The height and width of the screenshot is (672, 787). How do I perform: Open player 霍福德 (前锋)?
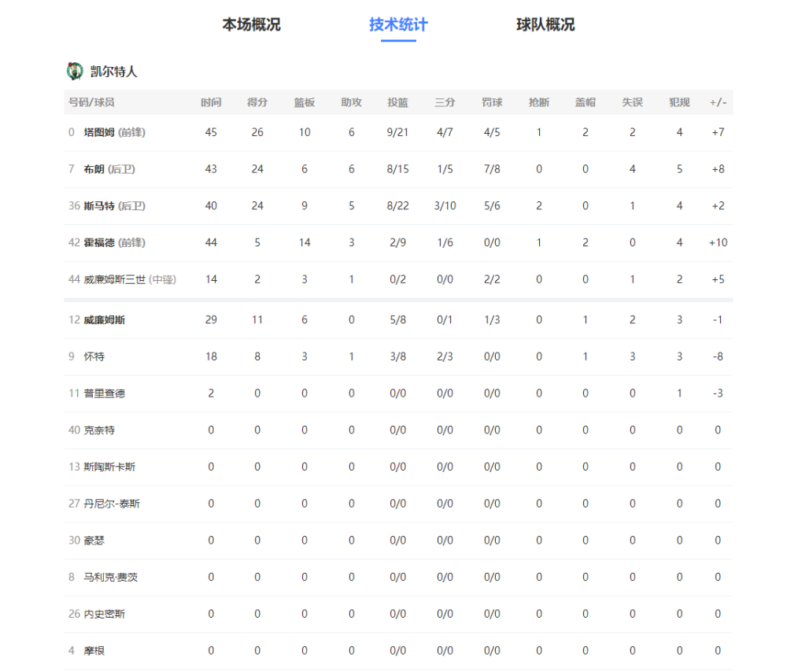click(114, 242)
